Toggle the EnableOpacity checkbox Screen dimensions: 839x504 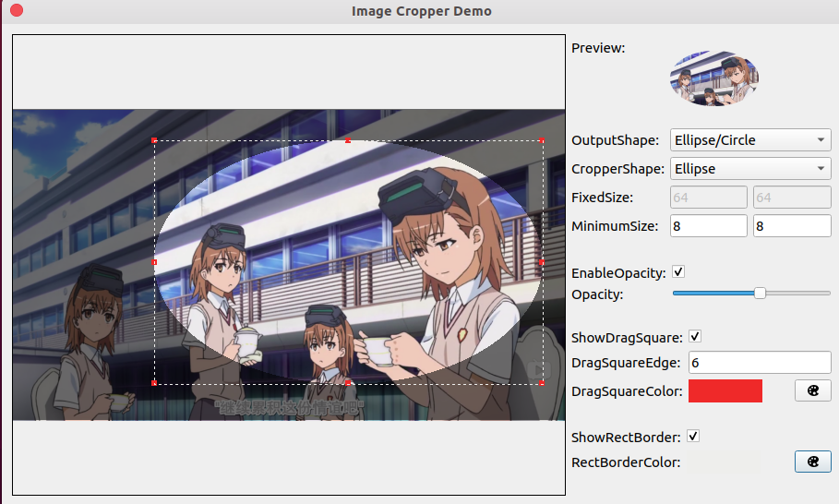[678, 271]
